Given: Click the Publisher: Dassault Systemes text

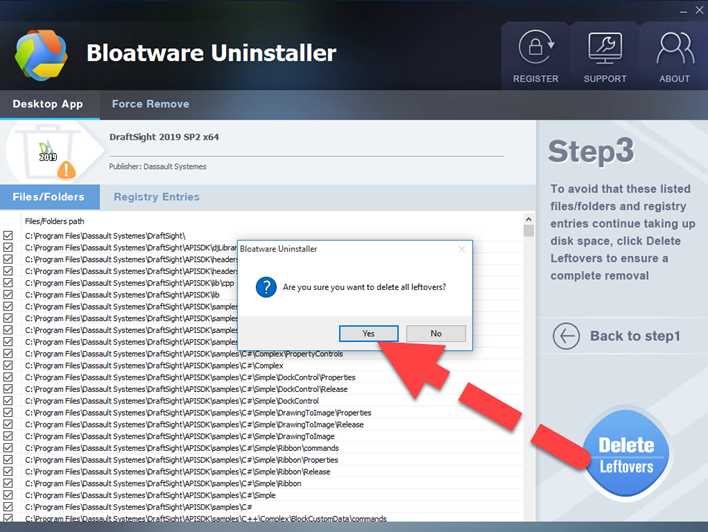Looking at the screenshot, I should 157,167.
